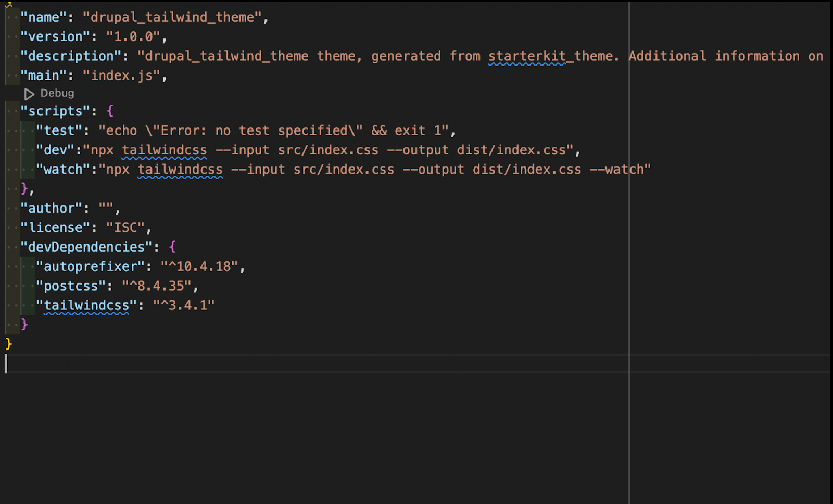Click the Debug CodeLens link
This screenshot has width=833, height=504.
point(57,93)
